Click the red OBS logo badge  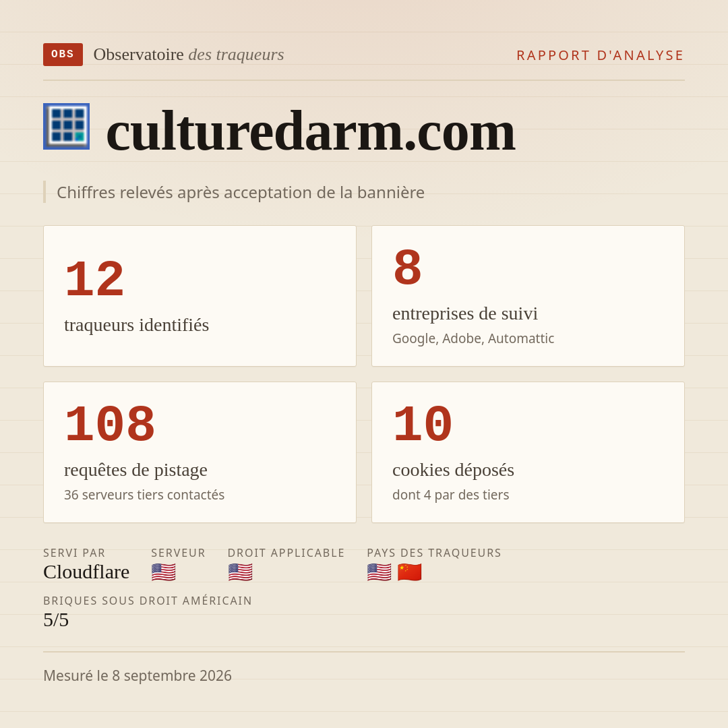tap(63, 55)
